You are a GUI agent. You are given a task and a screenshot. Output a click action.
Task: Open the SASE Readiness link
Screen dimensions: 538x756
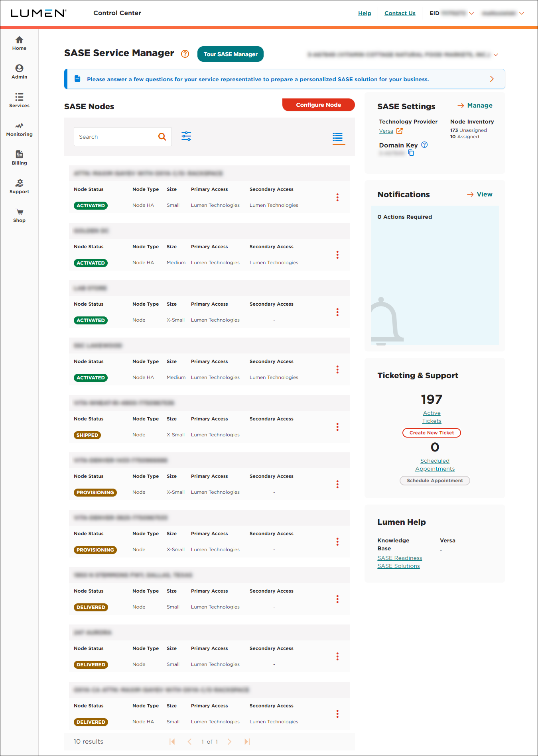click(x=400, y=558)
